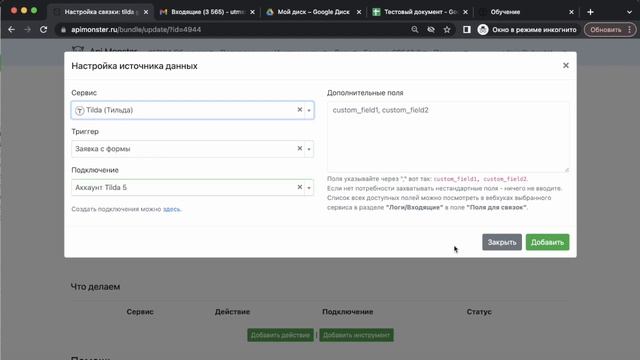Open a new tab with the plus icon
The image size is (640, 360).
pos(590,12)
